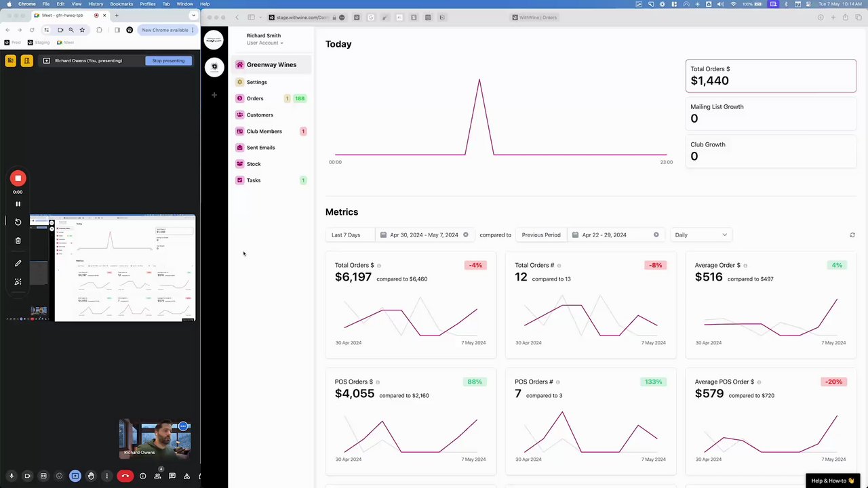Open the Help & How-to button
868x488 pixels.
833,481
